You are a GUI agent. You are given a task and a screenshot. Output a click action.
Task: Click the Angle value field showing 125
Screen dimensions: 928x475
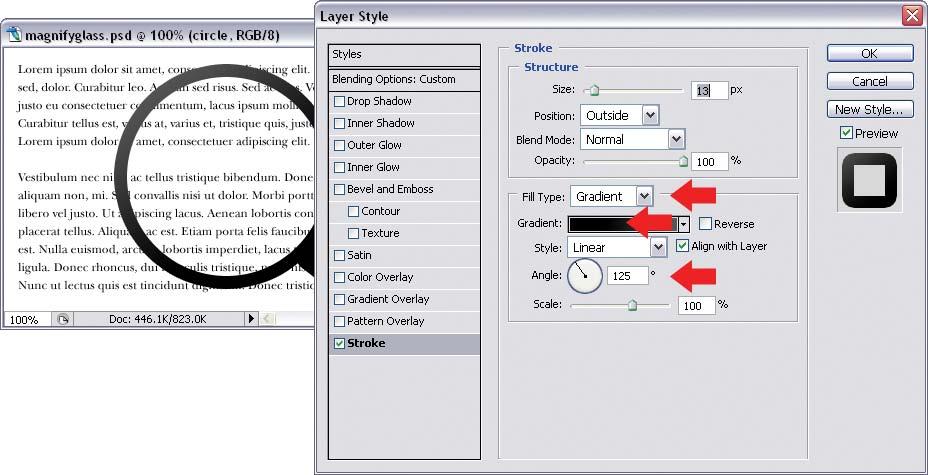[x=627, y=276]
